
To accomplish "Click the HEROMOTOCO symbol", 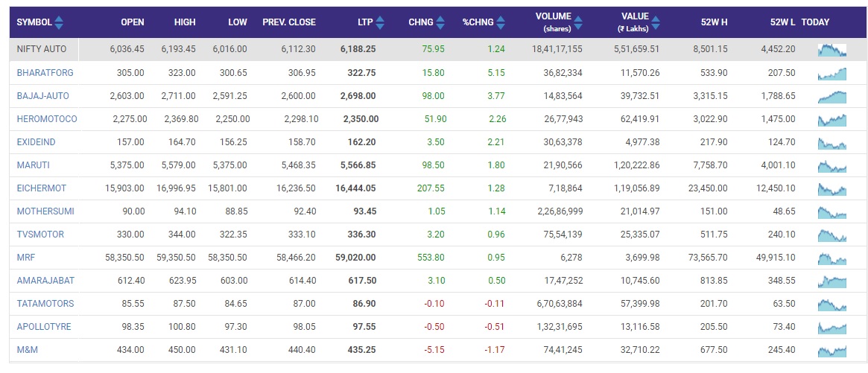I will (x=47, y=119).
